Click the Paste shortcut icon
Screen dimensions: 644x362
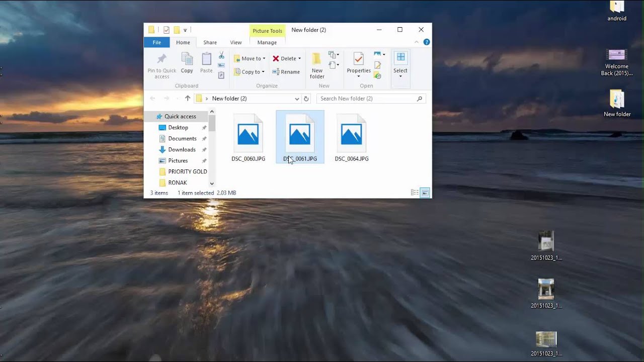[221, 75]
